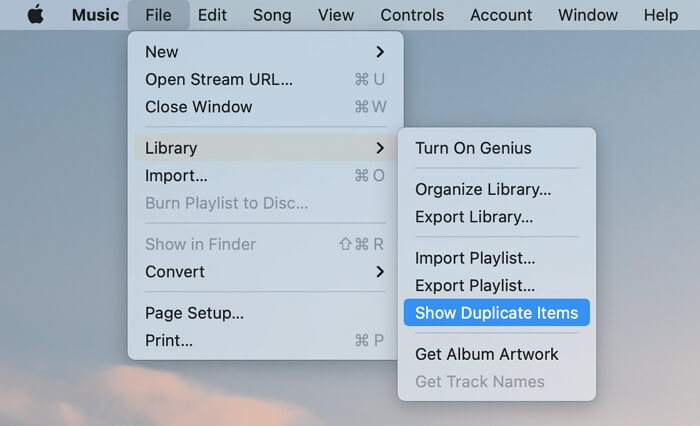Open Page Setup…
The image size is (700, 426).
coord(265,313)
